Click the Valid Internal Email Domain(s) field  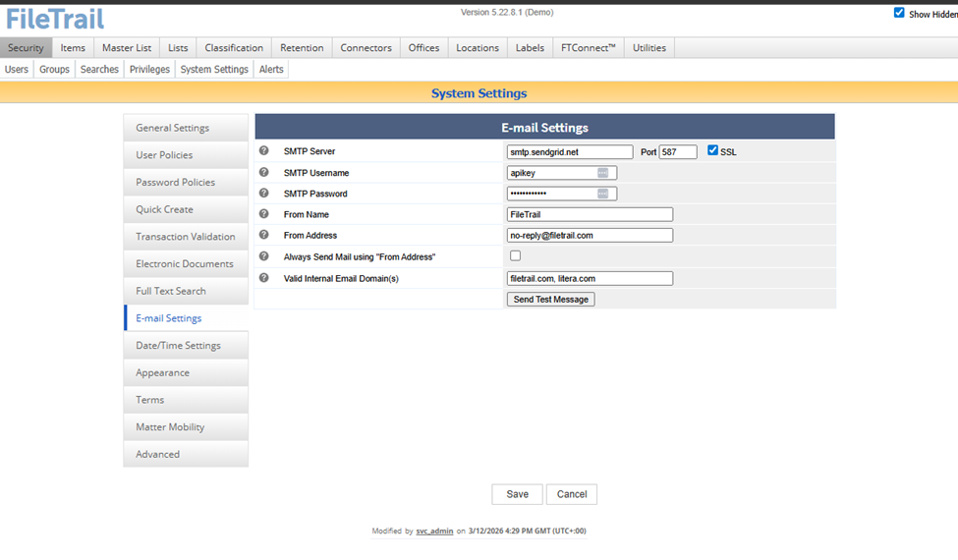590,278
